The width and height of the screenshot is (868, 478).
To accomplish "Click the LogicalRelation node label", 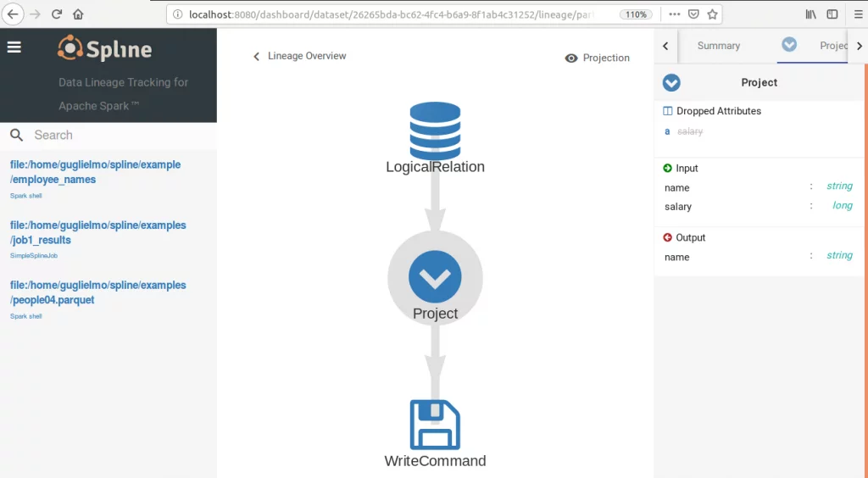I will point(435,166).
